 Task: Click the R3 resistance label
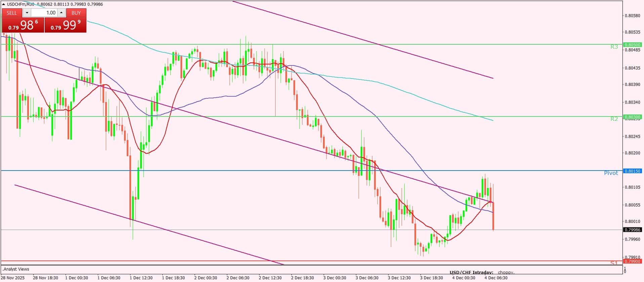614,47
